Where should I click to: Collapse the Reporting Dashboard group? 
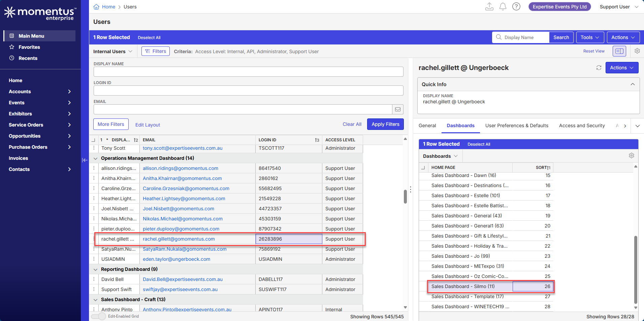96,269
